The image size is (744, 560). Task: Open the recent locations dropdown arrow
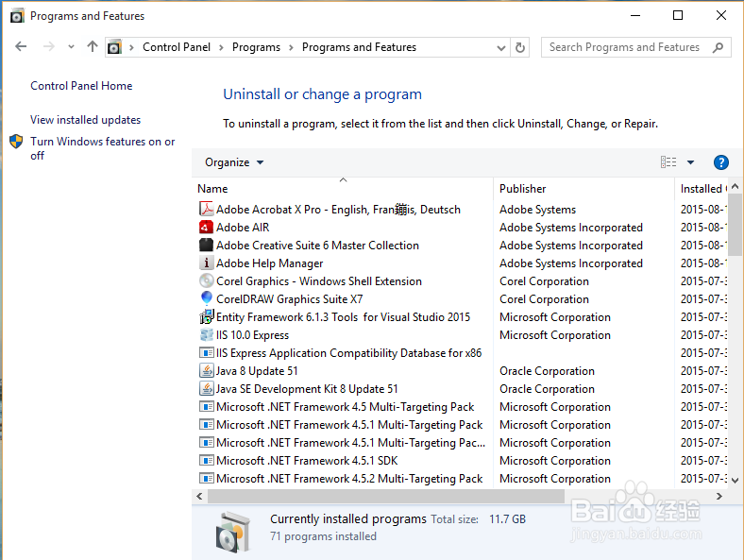pos(71,46)
